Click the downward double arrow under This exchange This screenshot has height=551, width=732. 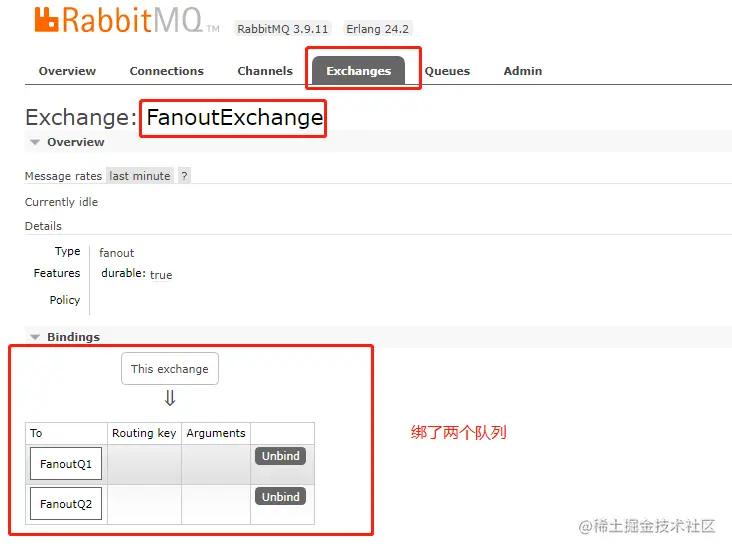point(170,398)
